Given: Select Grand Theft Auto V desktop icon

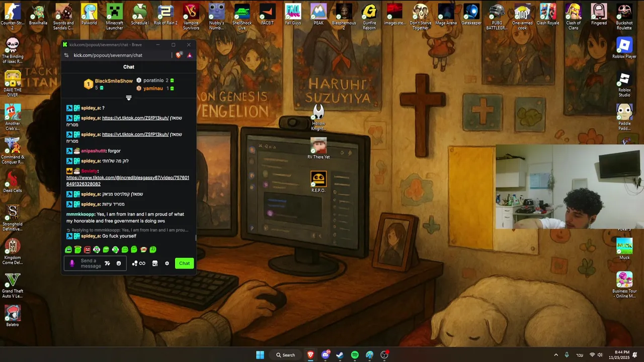Looking at the screenshot, I should click(13, 285).
